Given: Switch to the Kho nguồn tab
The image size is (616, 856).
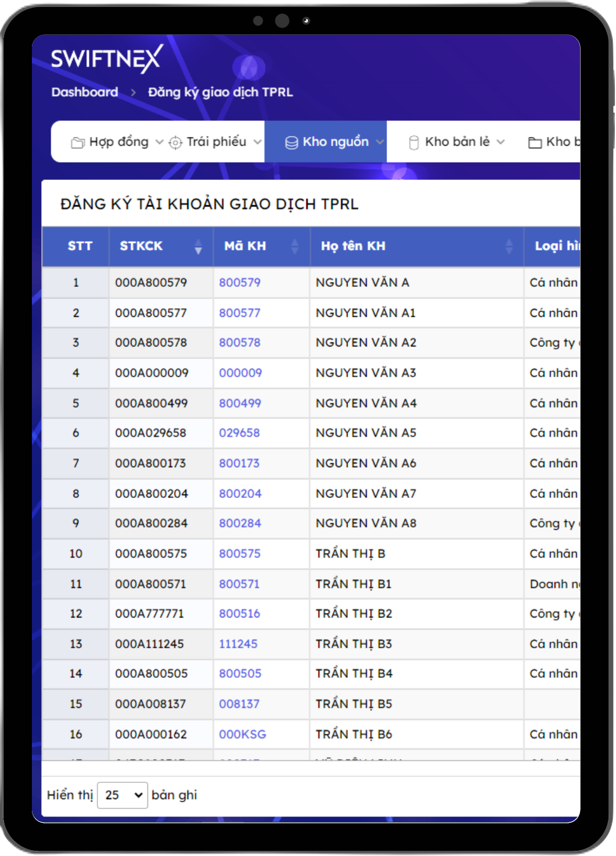Looking at the screenshot, I should 335,142.
